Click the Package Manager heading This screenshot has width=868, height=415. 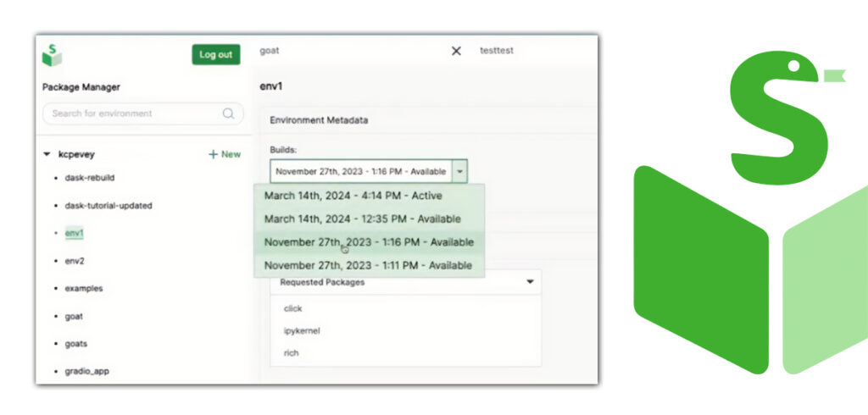(81, 87)
